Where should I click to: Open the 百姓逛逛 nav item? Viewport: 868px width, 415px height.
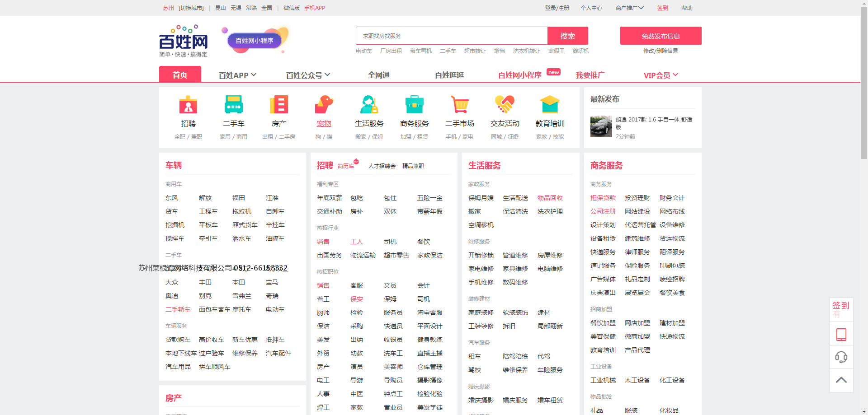tap(449, 75)
